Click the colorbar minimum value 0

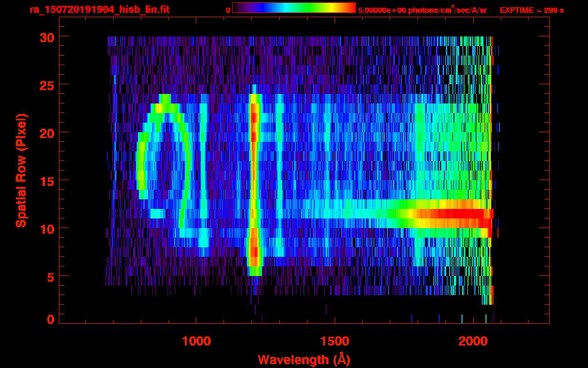point(228,10)
